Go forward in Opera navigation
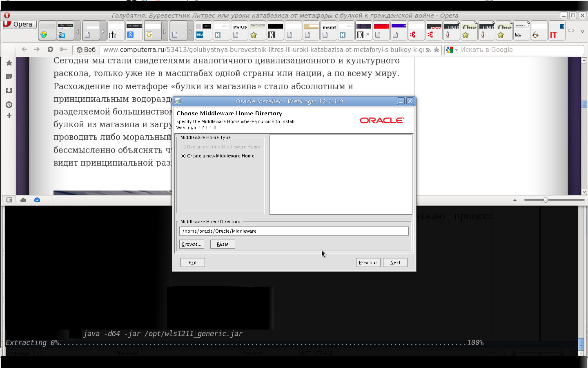The image size is (588, 368). pos(37,49)
